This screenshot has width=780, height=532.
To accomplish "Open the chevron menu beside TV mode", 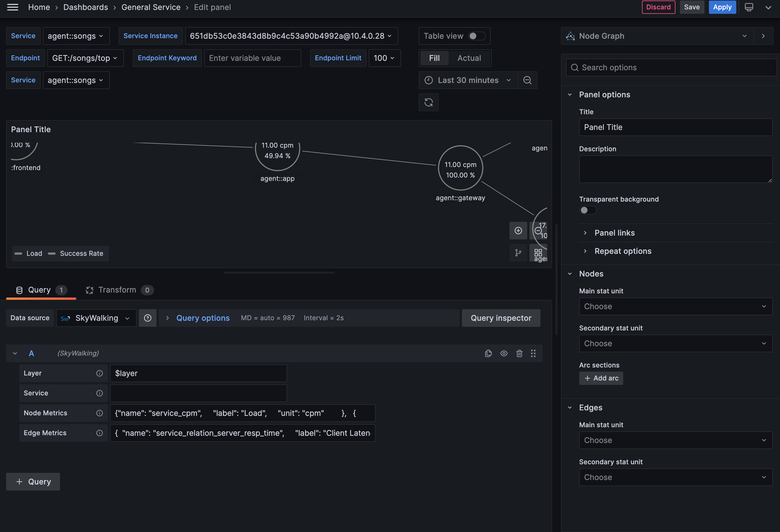I will pos(768,7).
